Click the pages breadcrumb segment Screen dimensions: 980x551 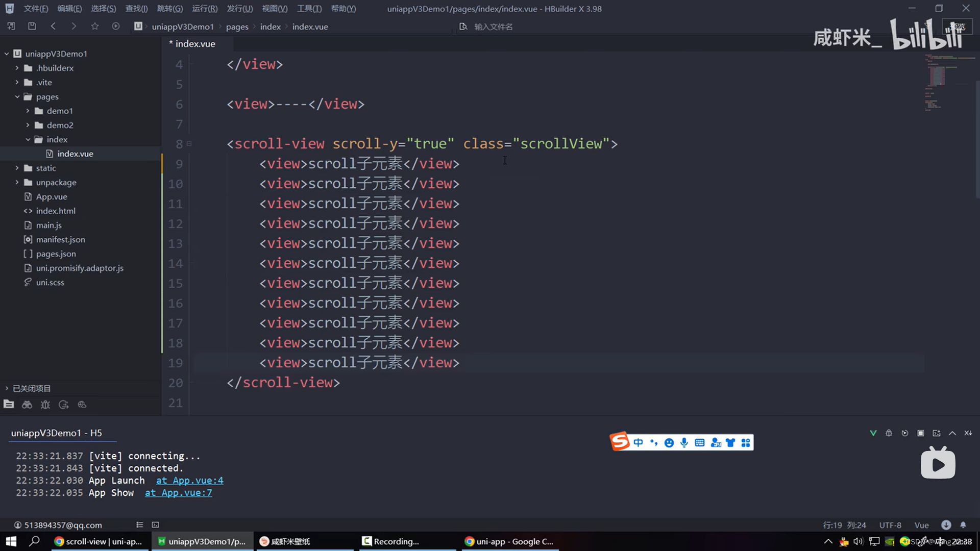(237, 27)
